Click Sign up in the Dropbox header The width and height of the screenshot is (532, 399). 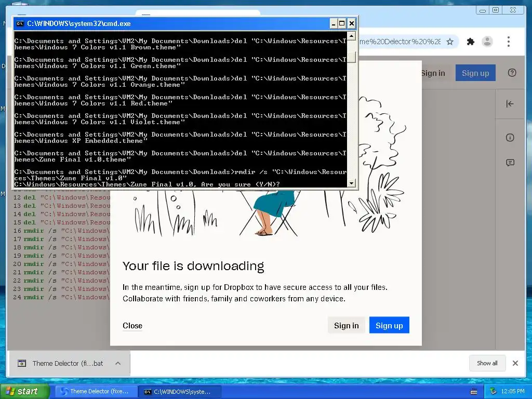tap(475, 73)
